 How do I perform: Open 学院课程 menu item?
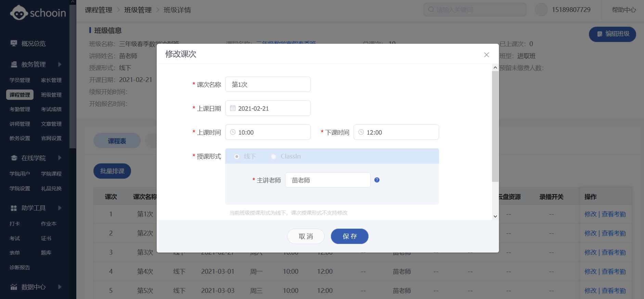pyautogui.click(x=51, y=174)
